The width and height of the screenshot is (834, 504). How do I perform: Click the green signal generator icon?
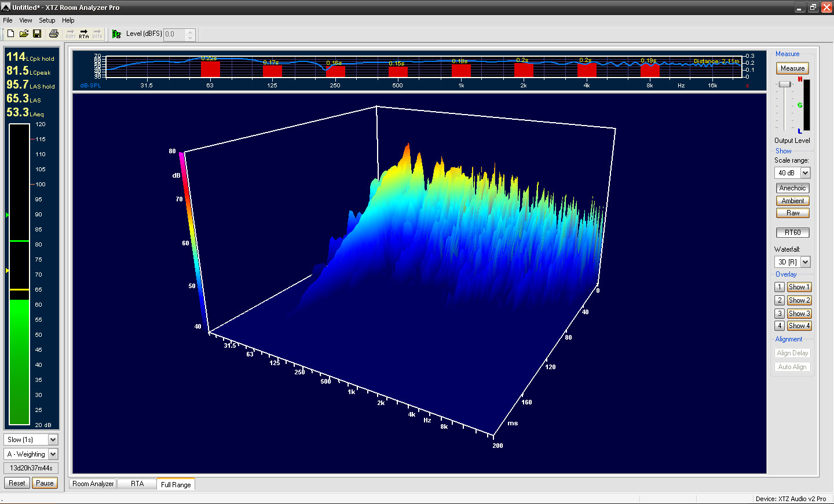point(116,34)
